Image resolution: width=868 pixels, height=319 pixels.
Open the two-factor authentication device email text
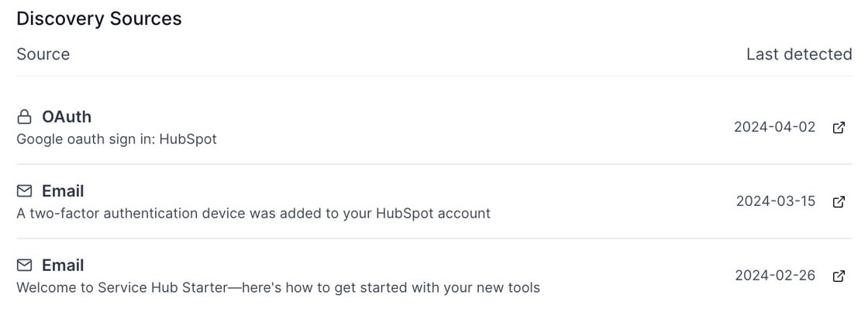click(x=253, y=214)
